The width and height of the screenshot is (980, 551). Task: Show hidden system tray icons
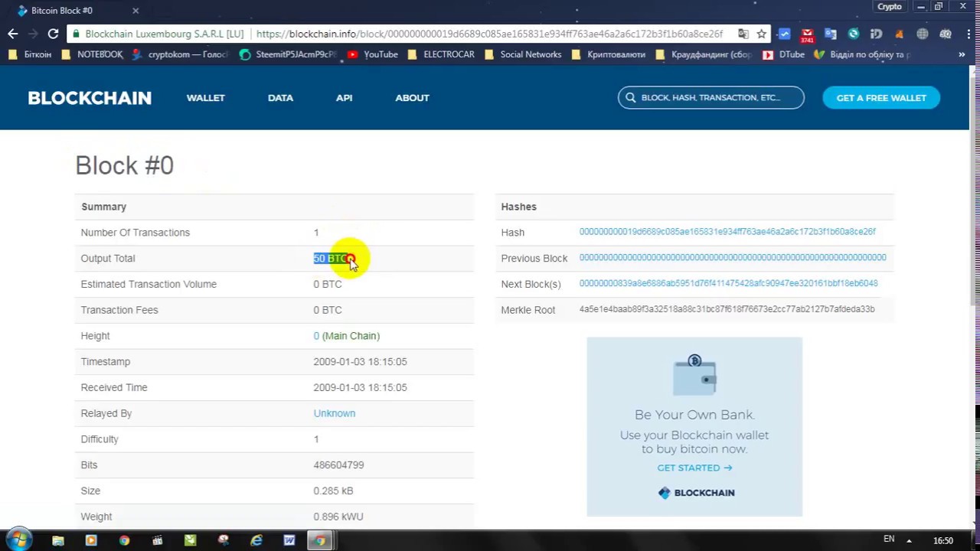[909, 540]
